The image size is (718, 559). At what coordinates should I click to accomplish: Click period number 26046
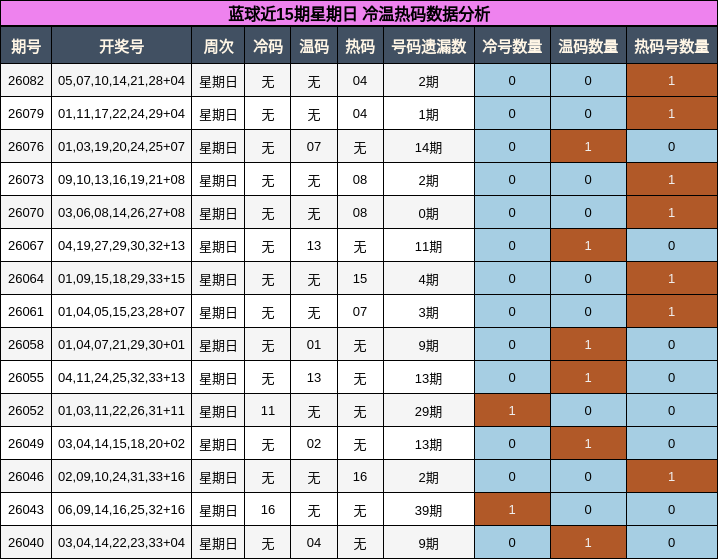26,476
